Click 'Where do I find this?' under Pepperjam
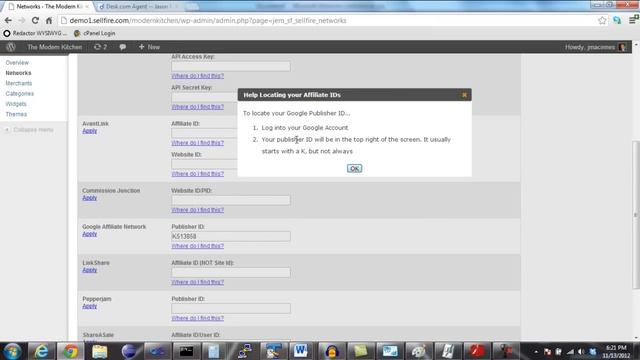 point(198,318)
